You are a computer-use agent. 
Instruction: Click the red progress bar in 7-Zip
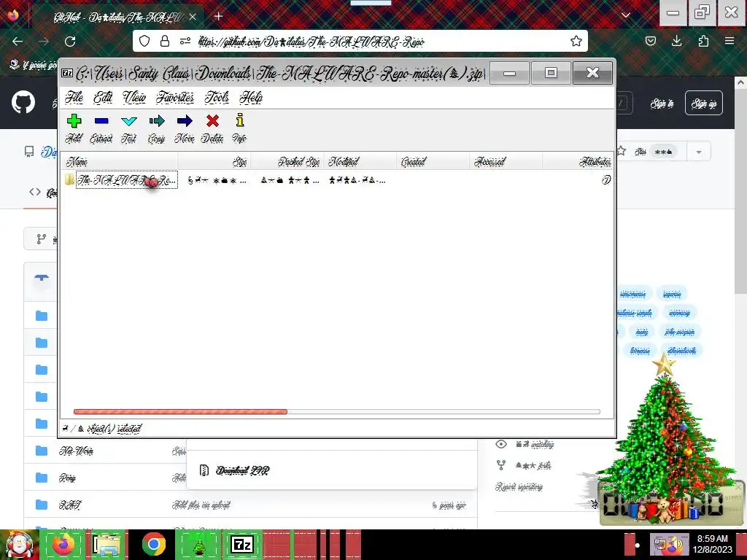pos(180,412)
